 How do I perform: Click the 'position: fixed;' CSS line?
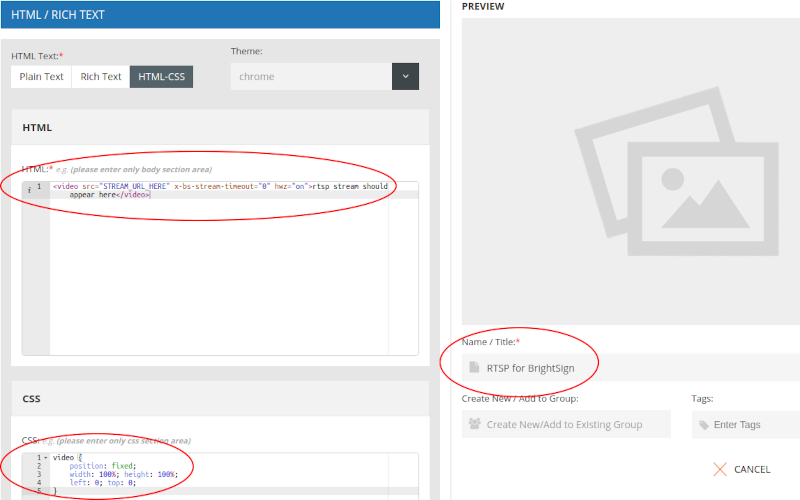coord(103,466)
